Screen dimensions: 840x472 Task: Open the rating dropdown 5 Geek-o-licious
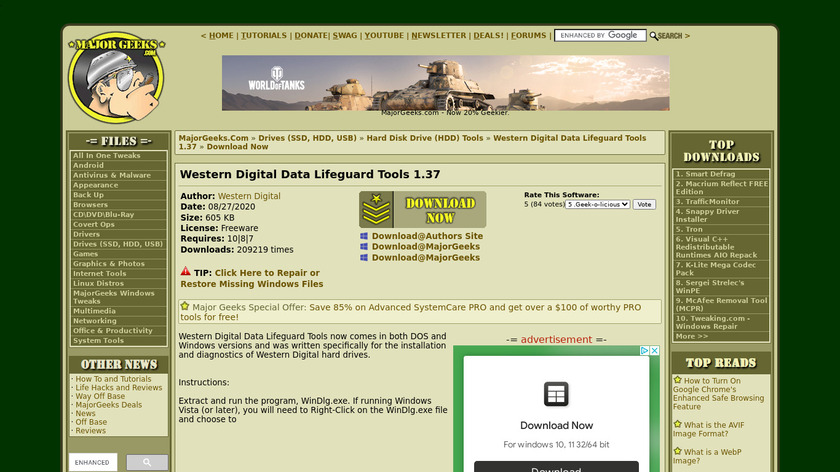click(597, 205)
